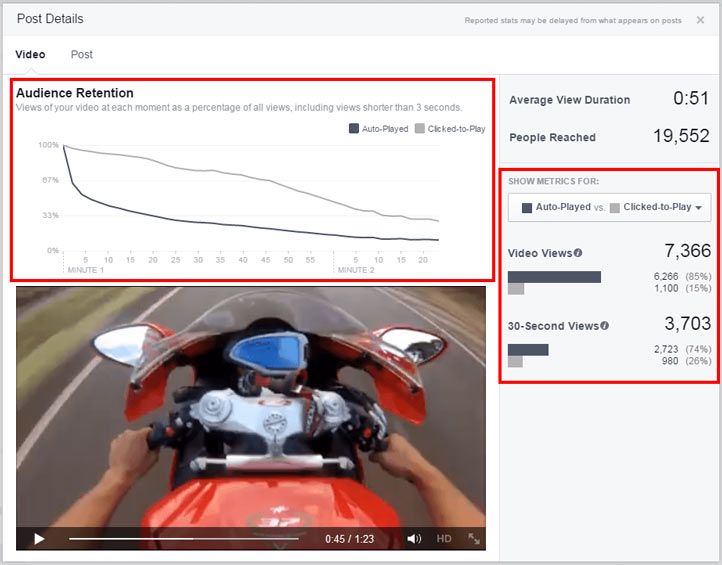This screenshot has width=722, height=565.
Task: Close the Post Details dialog
Action: click(700, 20)
